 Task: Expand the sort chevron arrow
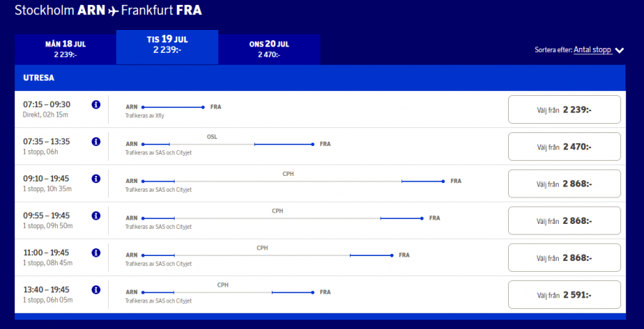click(x=620, y=50)
